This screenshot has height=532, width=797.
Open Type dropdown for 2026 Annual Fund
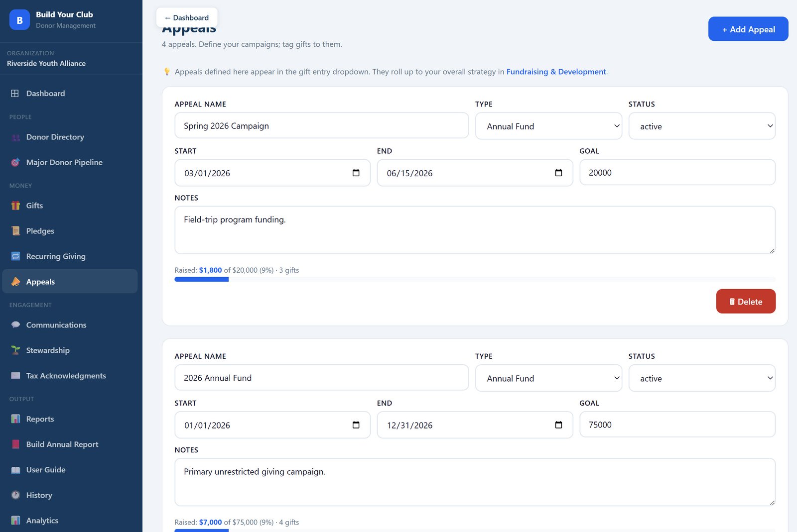[548, 378]
